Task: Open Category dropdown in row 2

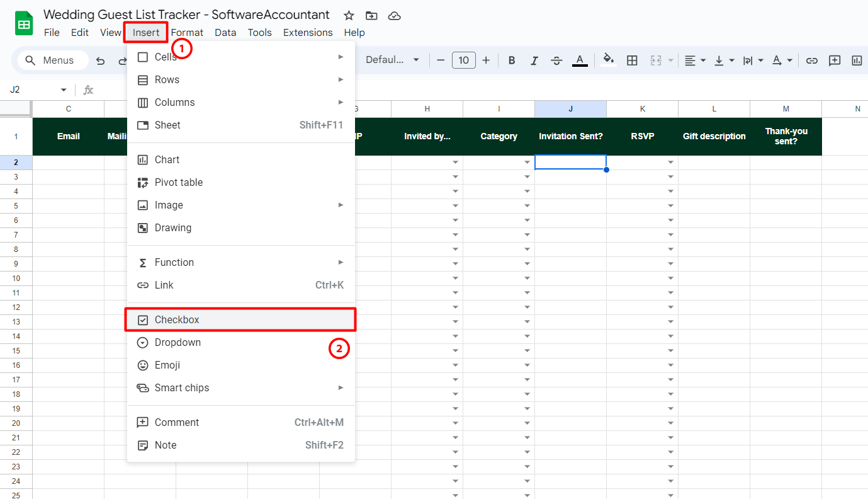Action: coord(527,163)
